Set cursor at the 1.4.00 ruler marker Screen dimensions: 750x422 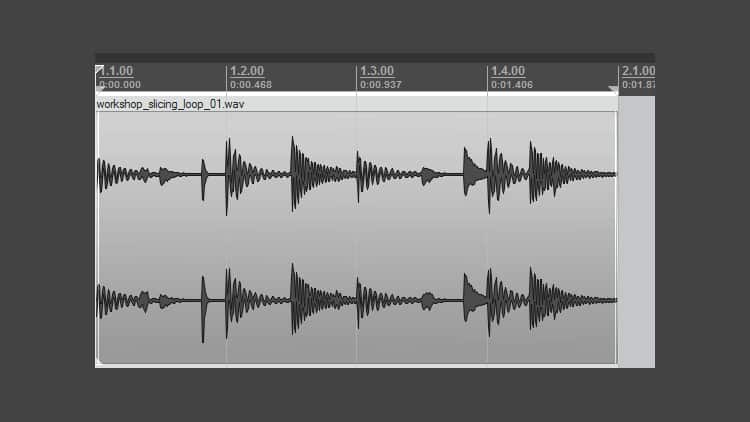507,71
